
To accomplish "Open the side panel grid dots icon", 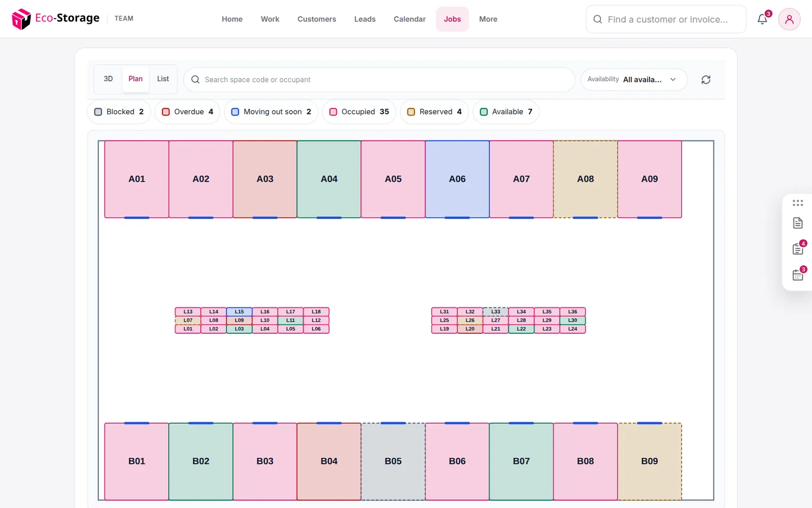I will click(798, 203).
